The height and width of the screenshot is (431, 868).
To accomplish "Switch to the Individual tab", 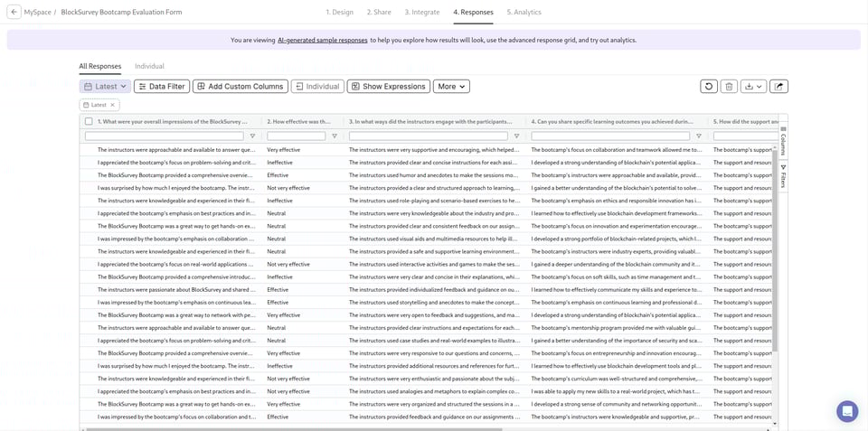I will point(149,66).
